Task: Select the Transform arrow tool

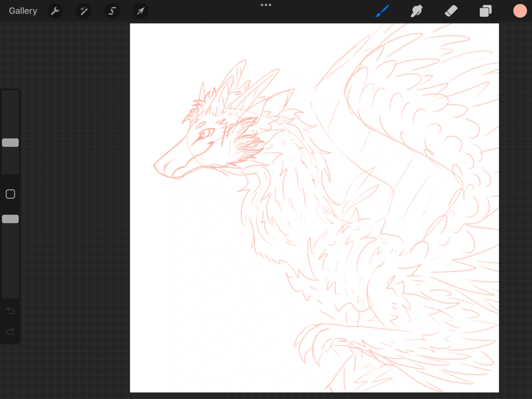Action: (x=140, y=11)
